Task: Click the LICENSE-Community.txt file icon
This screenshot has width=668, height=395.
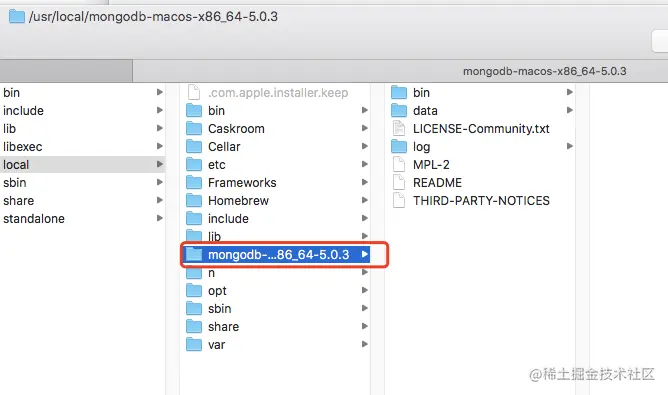Action: [399, 128]
